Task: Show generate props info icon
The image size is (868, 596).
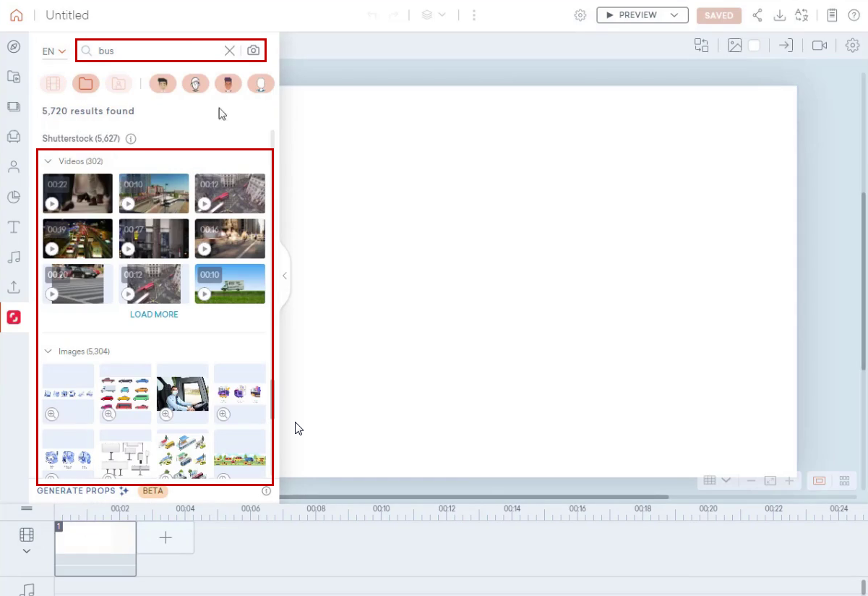Action: pos(266,490)
